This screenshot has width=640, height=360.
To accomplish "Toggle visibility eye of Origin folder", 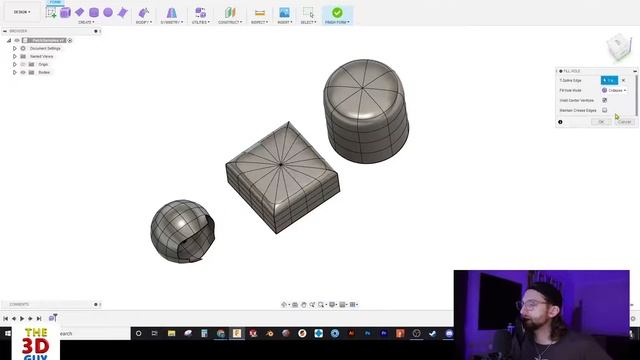I will [23, 64].
